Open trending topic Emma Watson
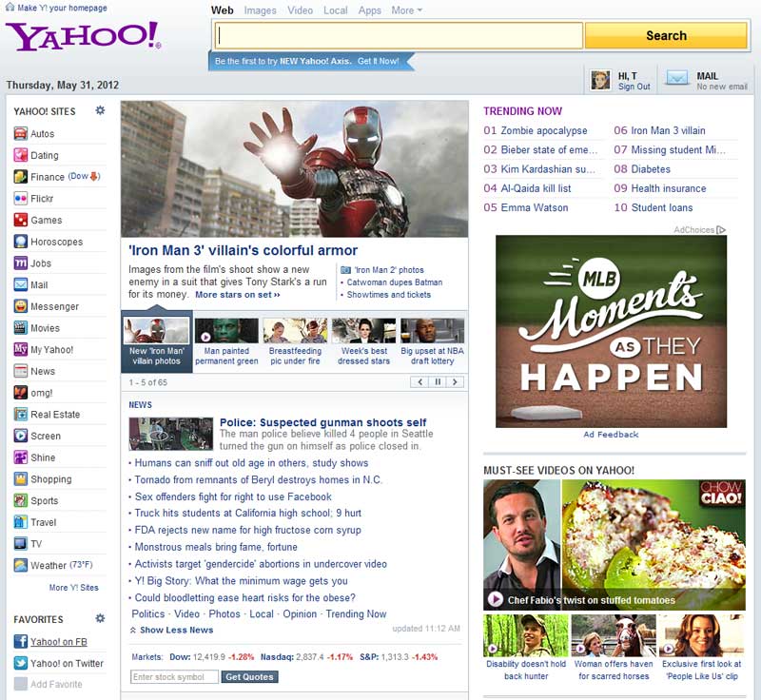Image resolution: width=761 pixels, height=700 pixels. pos(535,207)
